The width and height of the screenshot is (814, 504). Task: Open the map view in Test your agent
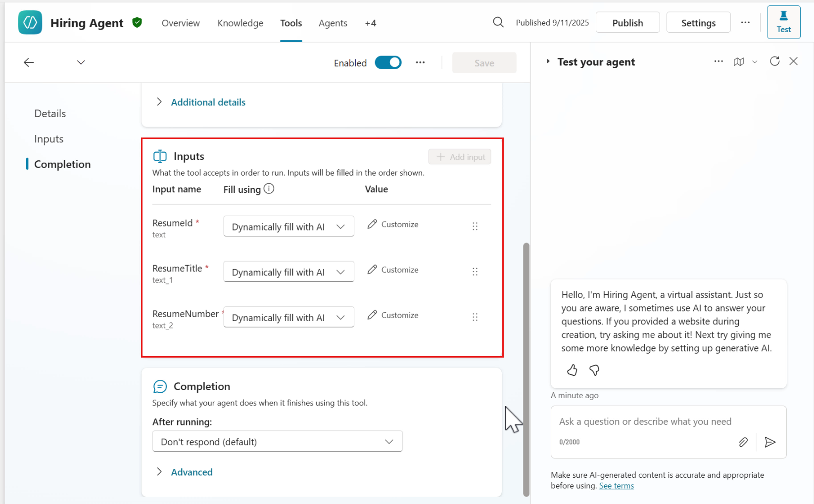739,61
